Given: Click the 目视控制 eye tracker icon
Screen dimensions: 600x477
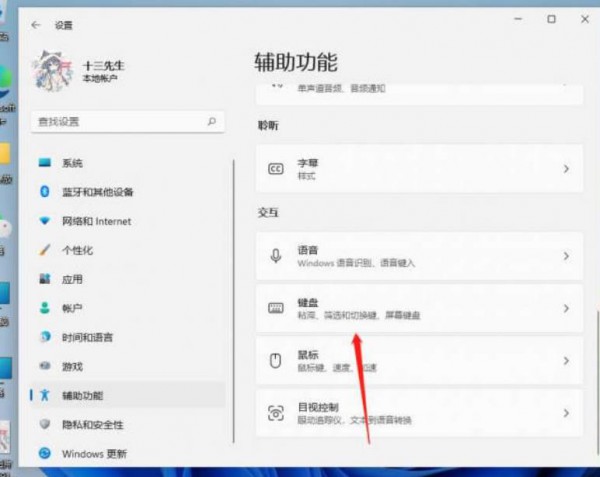Looking at the screenshot, I should click(x=276, y=413).
